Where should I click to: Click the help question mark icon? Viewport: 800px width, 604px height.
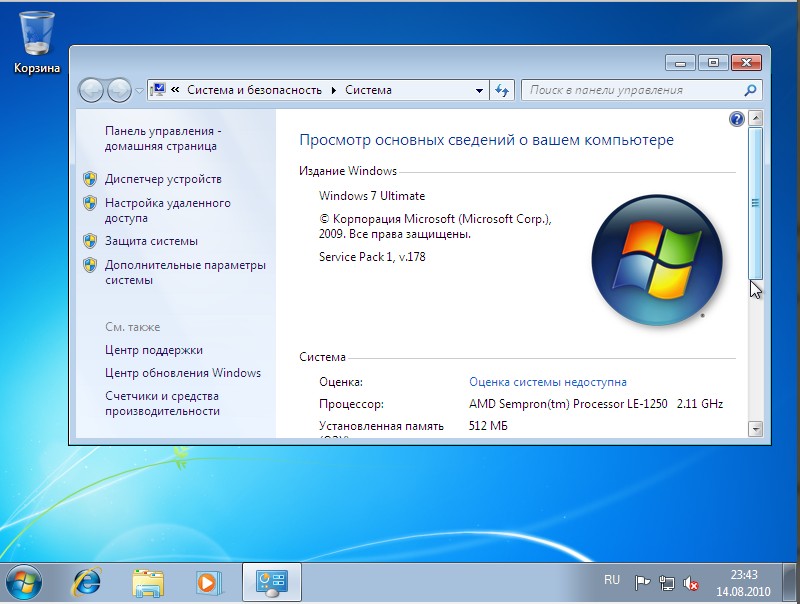coord(737,119)
